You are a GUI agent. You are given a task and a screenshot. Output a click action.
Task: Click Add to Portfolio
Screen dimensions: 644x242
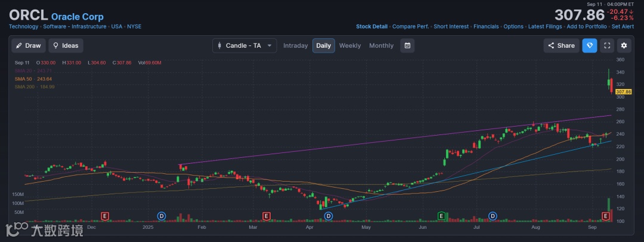[x=587, y=26]
